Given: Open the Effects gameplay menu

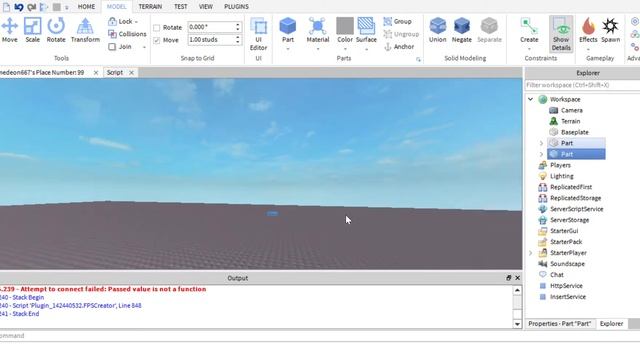Looking at the screenshot, I should [588, 30].
